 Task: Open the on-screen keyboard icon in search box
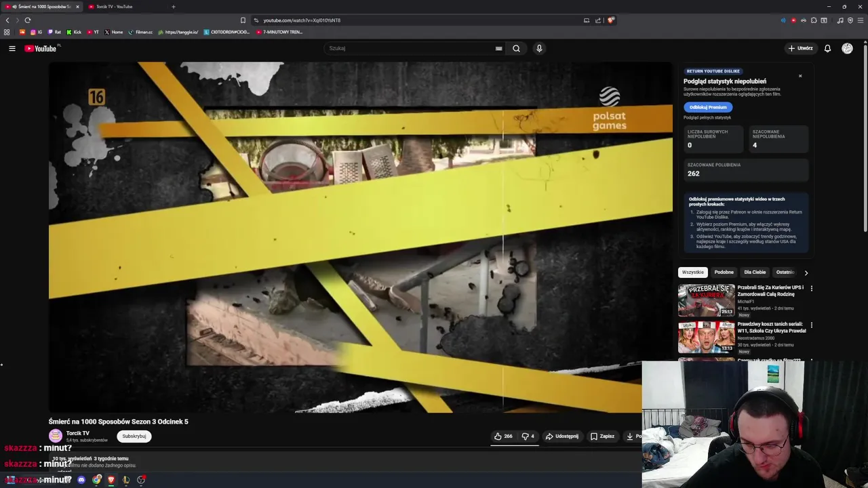pyautogui.click(x=498, y=48)
